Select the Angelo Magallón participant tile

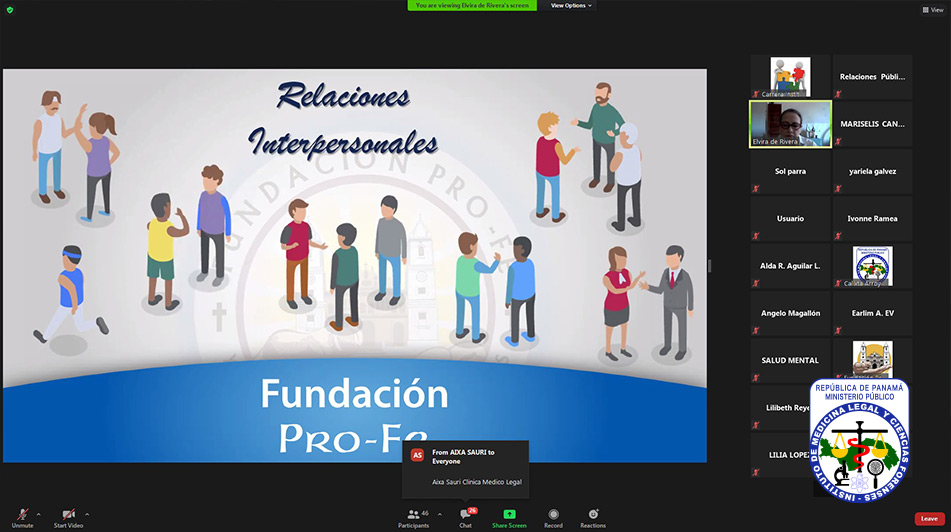[x=790, y=313]
